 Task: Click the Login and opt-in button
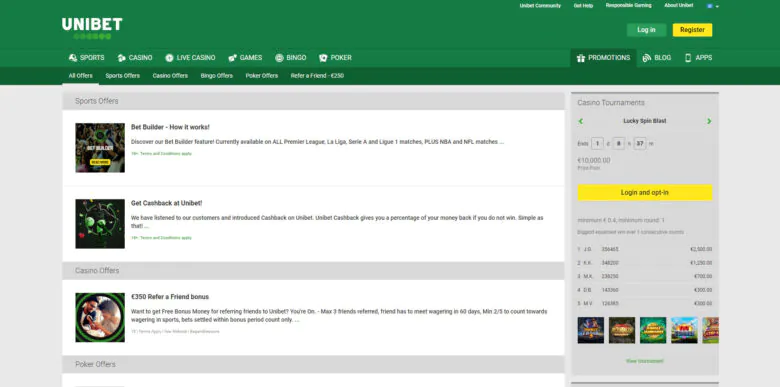point(645,193)
